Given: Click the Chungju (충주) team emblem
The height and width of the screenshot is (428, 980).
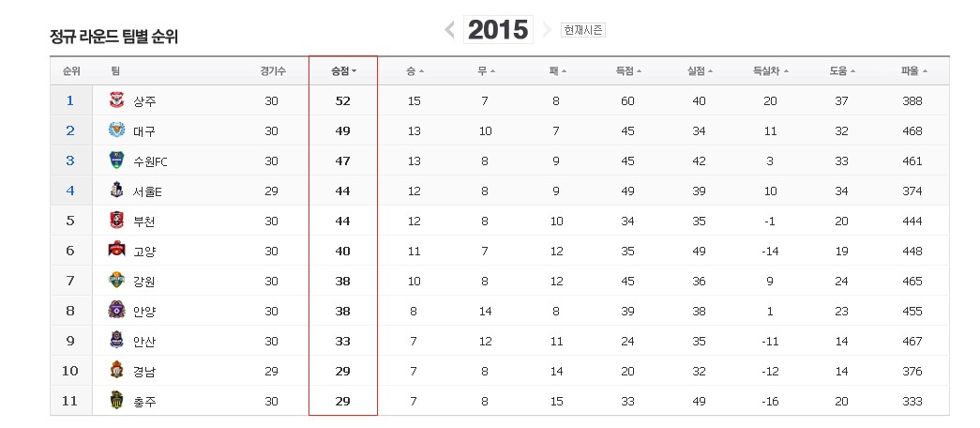Looking at the screenshot, I should (116, 401).
